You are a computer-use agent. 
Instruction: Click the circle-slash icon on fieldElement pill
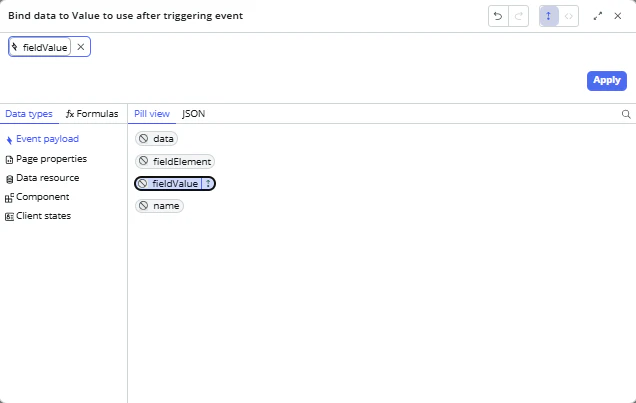pos(144,161)
